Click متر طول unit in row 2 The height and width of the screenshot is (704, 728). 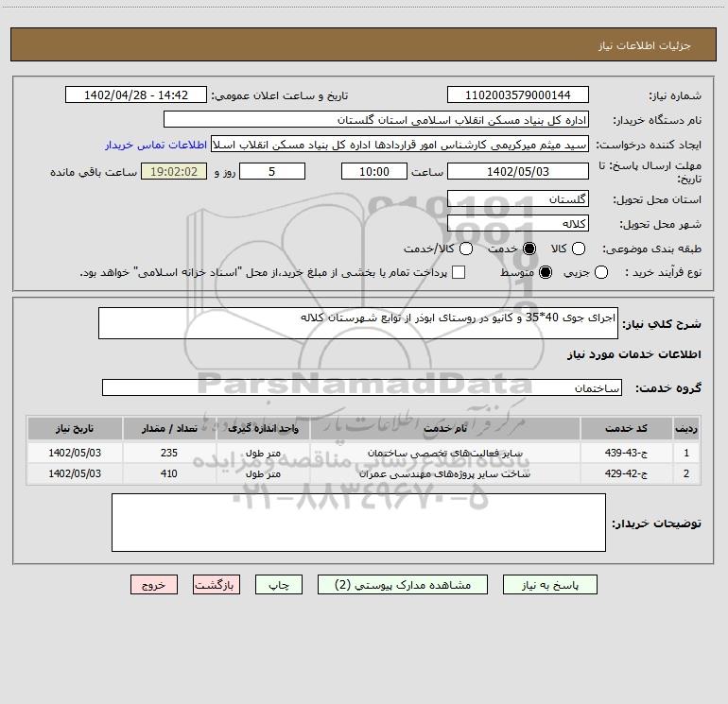(263, 473)
